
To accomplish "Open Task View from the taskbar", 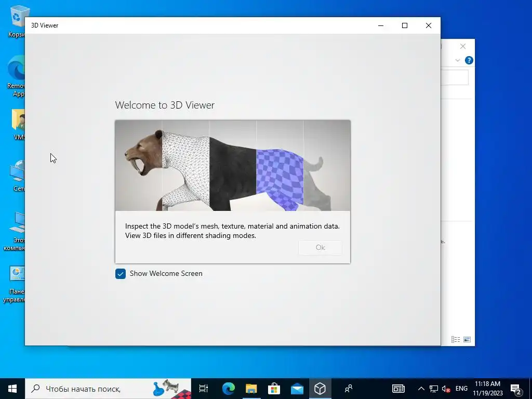I will pyautogui.click(x=204, y=389).
